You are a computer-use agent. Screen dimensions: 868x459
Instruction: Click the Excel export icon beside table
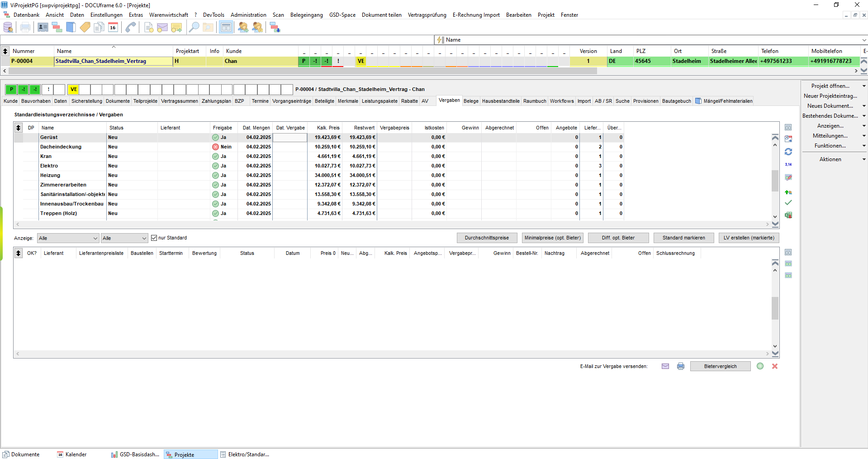point(788,215)
